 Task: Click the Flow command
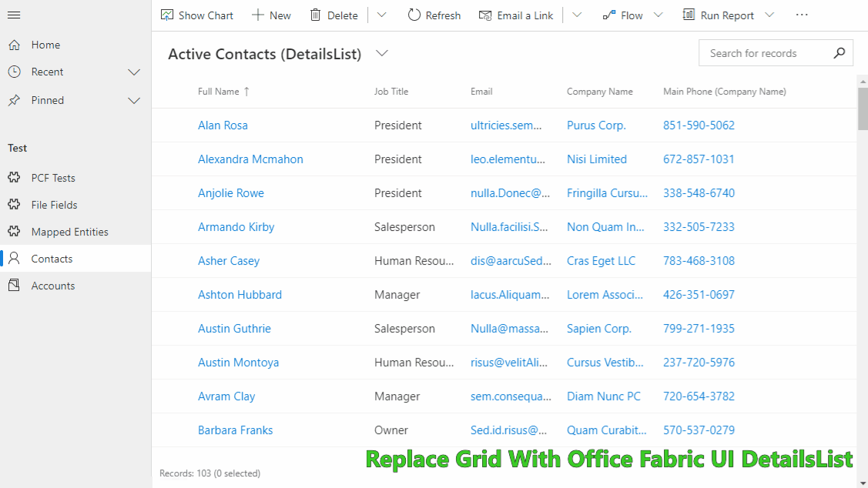623,15
